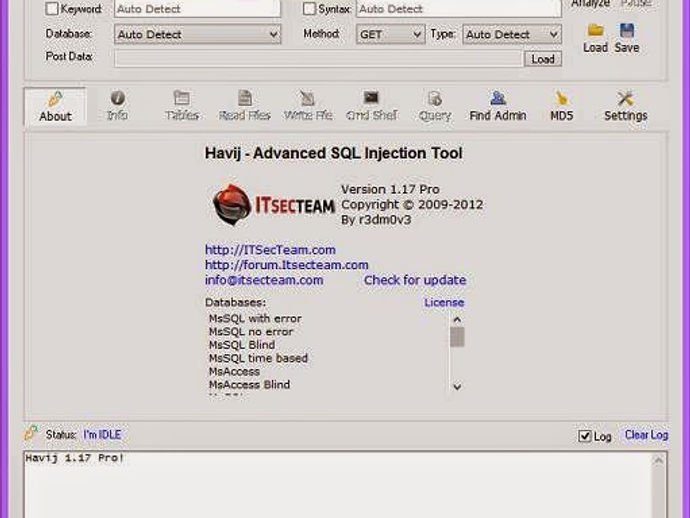This screenshot has width=690, height=518.
Task: Open the About tab
Action: (55, 107)
